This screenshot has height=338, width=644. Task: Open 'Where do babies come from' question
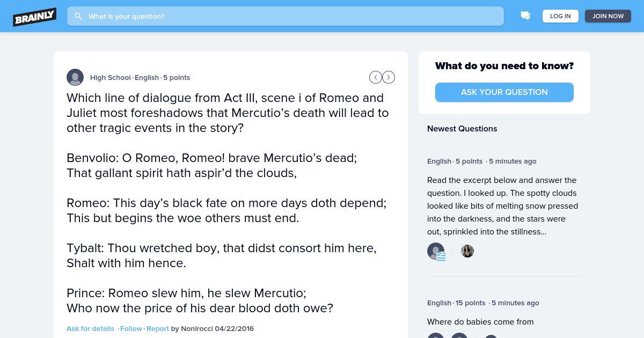tap(480, 322)
